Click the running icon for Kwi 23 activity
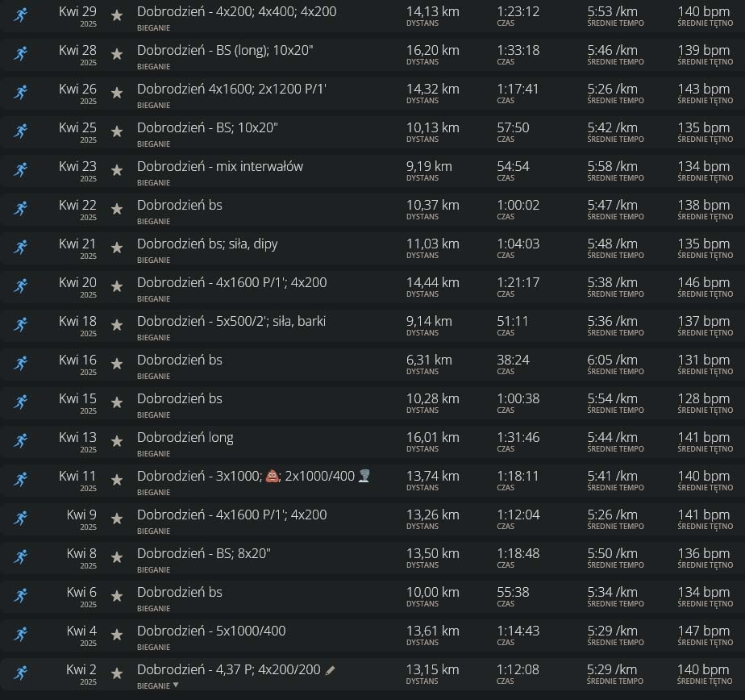 21,170
